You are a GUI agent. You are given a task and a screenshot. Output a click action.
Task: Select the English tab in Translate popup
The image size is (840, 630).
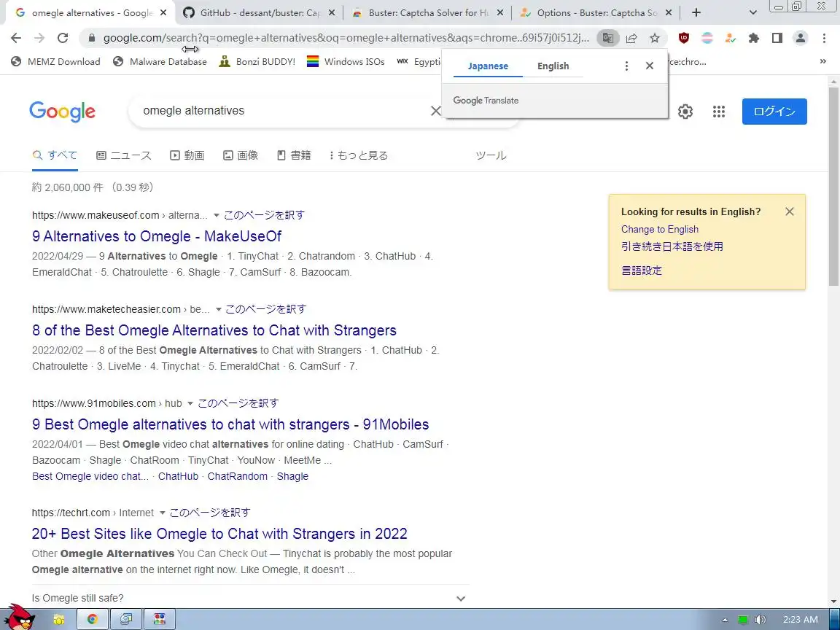tap(553, 66)
